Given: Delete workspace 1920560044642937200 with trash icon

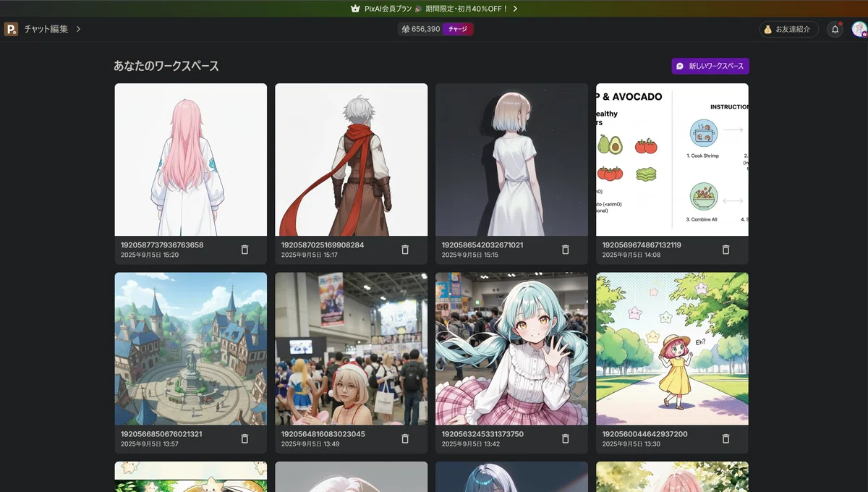Looking at the screenshot, I should (726, 438).
